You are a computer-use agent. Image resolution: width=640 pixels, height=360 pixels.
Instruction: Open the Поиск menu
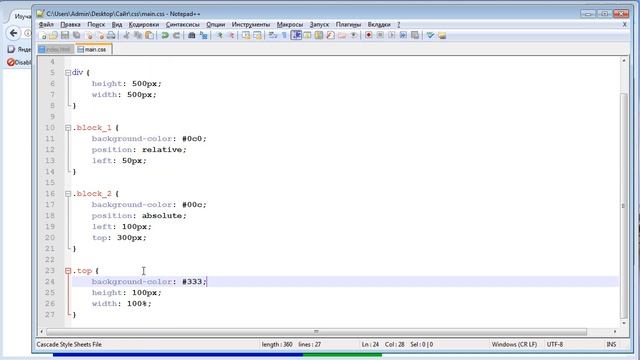click(x=96, y=24)
